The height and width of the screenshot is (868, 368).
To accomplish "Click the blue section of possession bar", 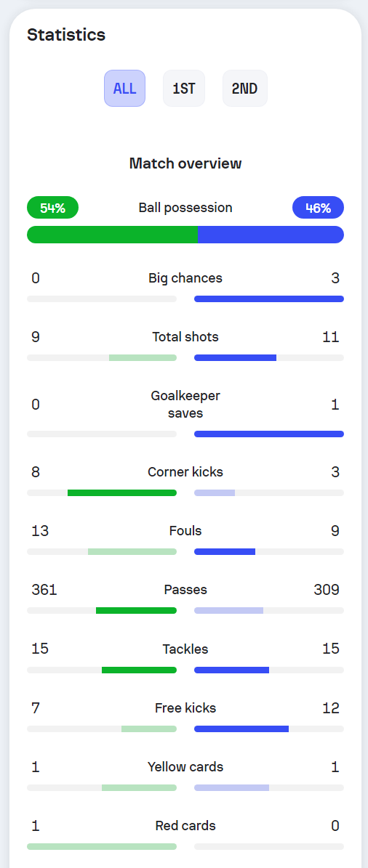I will pyautogui.click(x=271, y=235).
